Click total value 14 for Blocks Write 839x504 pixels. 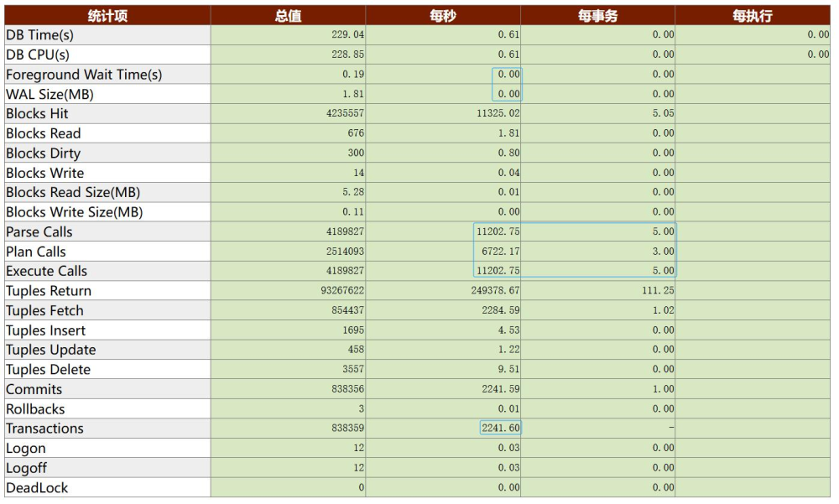[x=358, y=173]
